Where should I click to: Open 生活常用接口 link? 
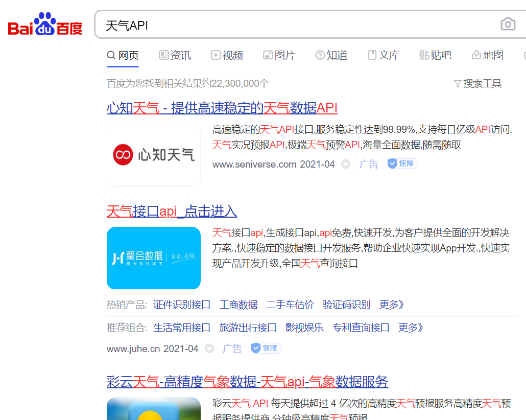point(182,328)
